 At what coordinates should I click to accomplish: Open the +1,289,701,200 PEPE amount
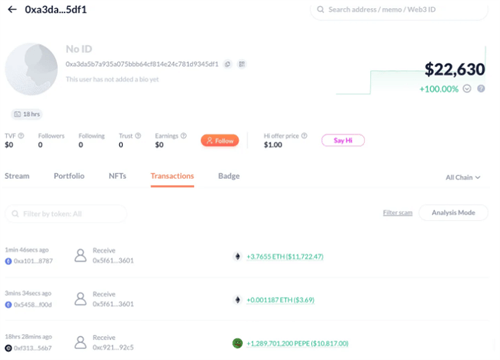tap(297, 343)
